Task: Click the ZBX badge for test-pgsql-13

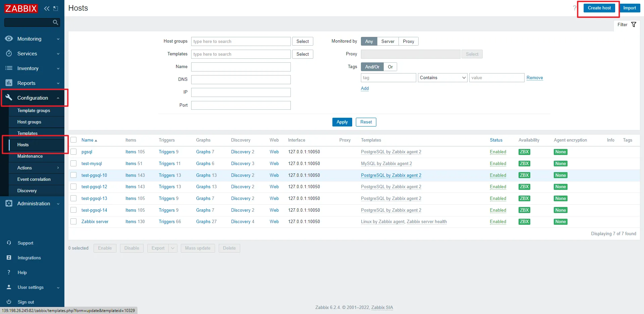Action: [x=524, y=199]
